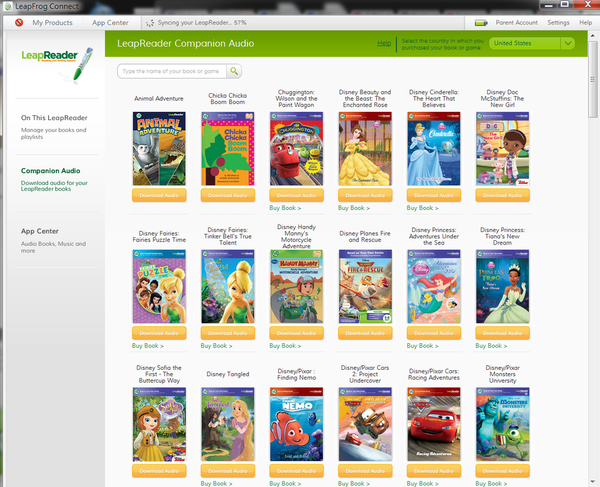
Task: Download audio for Chicka Chicka Boom Boom
Action: click(x=228, y=195)
